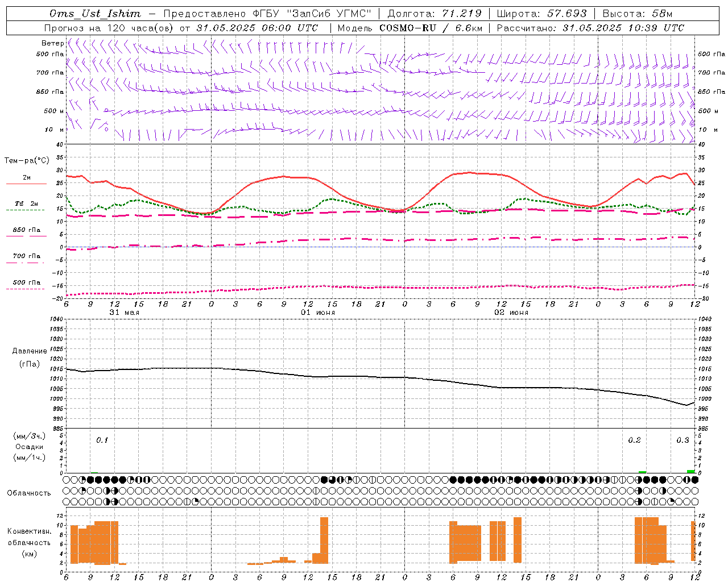Click the 850 гПа temperature legend label
The width and height of the screenshot is (728, 582).
click(x=26, y=230)
